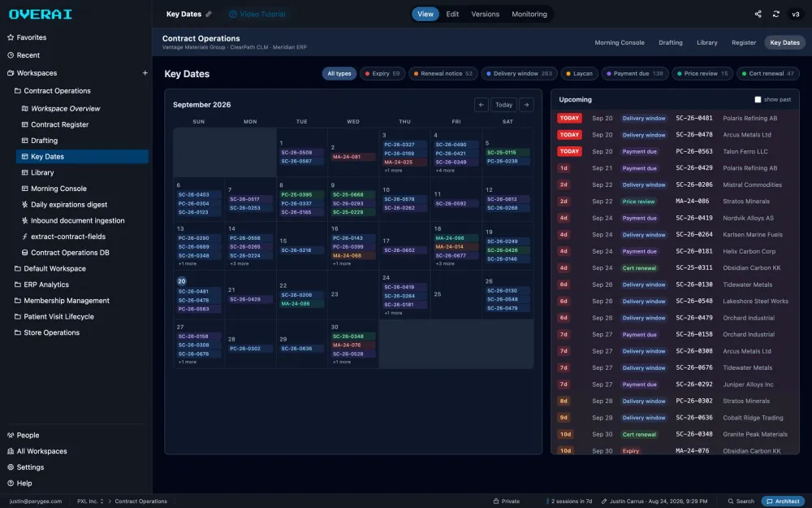Select the All types filter chip

coord(339,74)
